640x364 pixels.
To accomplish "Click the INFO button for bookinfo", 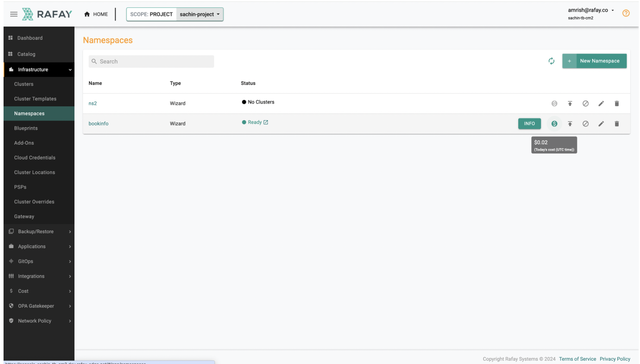I will click(x=529, y=124).
